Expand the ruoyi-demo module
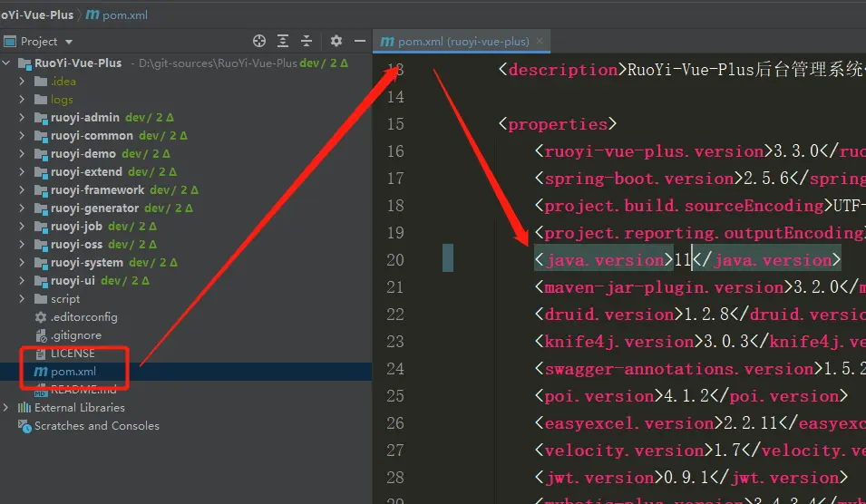 click(22, 153)
